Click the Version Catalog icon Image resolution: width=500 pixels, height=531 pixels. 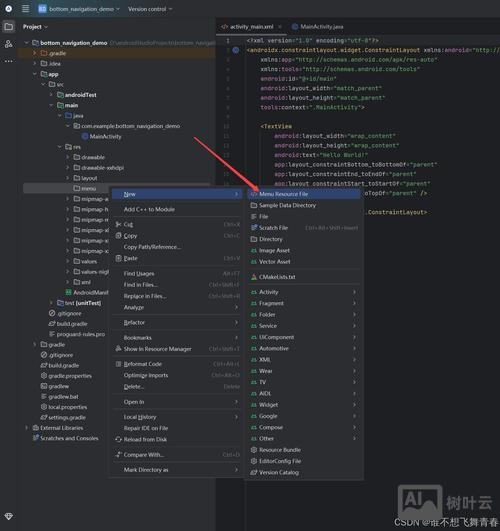point(254,472)
